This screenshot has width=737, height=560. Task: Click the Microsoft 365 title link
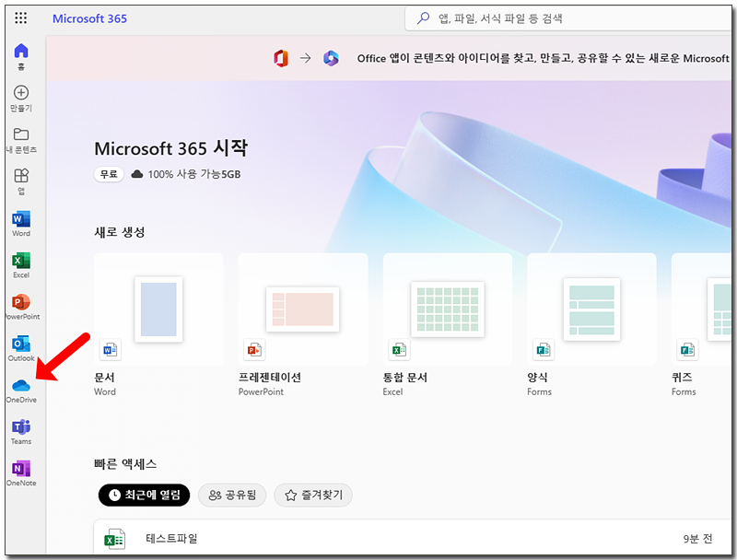tap(89, 18)
